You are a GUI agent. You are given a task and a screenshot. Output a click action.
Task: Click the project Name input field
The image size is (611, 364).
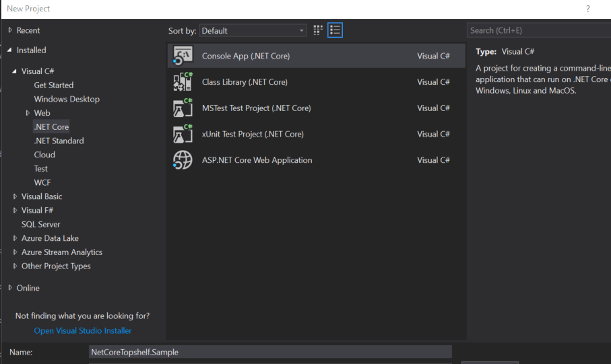(270, 352)
